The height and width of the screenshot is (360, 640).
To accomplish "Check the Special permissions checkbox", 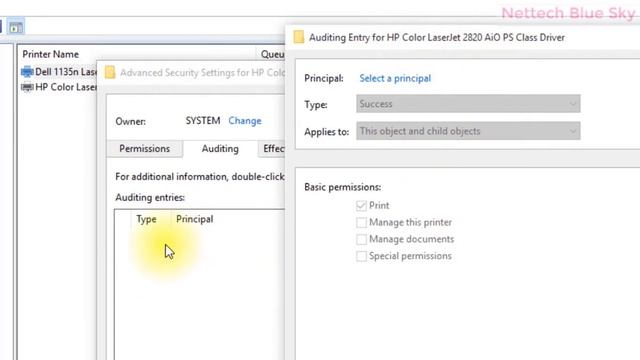I will coord(361,256).
